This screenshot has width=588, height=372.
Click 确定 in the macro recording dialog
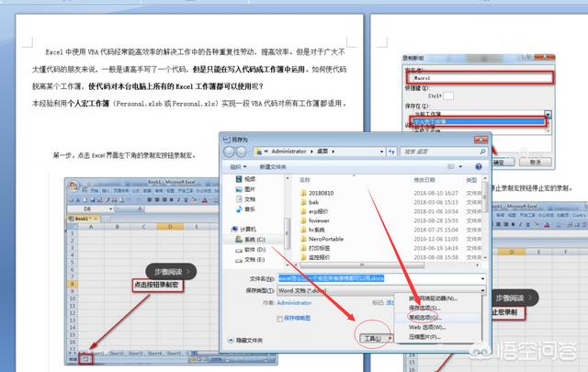503,163
